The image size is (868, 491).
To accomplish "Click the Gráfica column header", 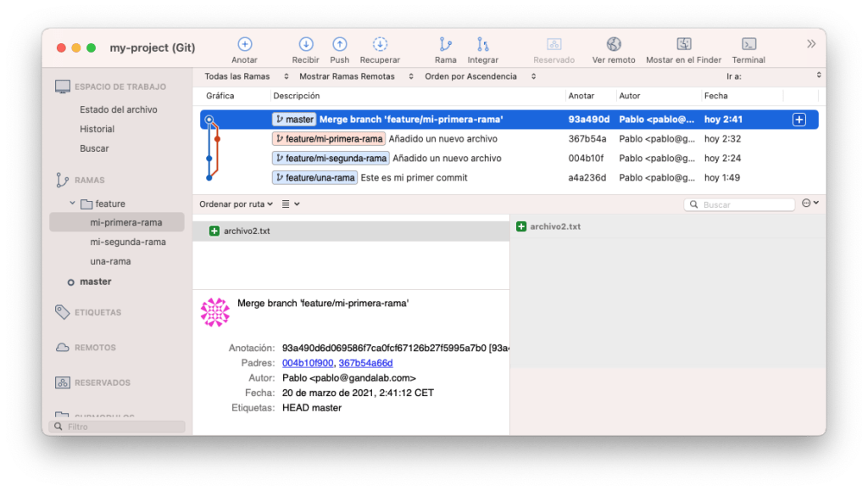I will click(x=220, y=96).
